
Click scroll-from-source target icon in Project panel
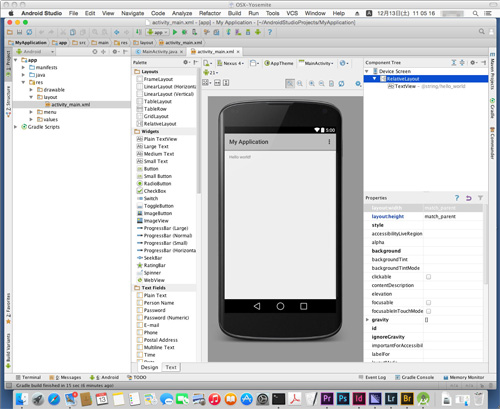click(x=95, y=52)
